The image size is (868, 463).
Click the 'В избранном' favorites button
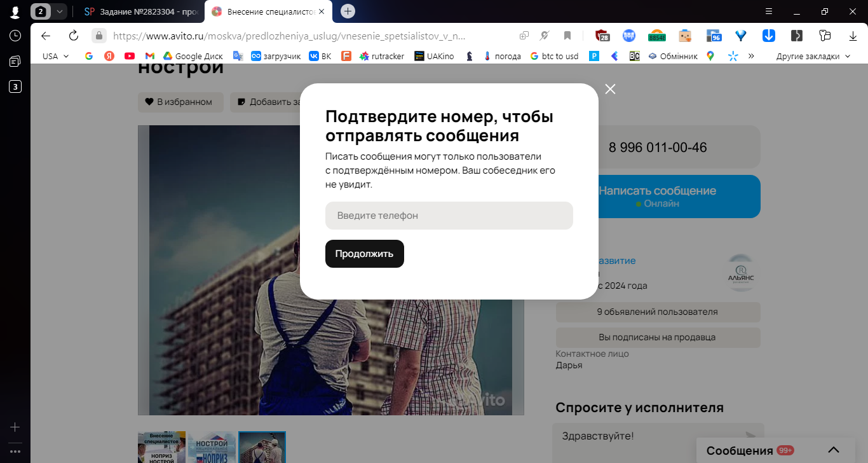click(180, 102)
